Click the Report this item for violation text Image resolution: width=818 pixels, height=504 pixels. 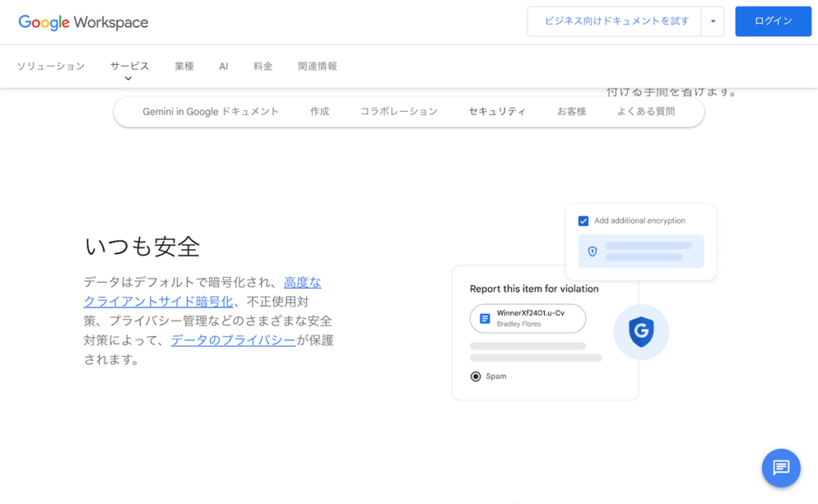(x=534, y=288)
